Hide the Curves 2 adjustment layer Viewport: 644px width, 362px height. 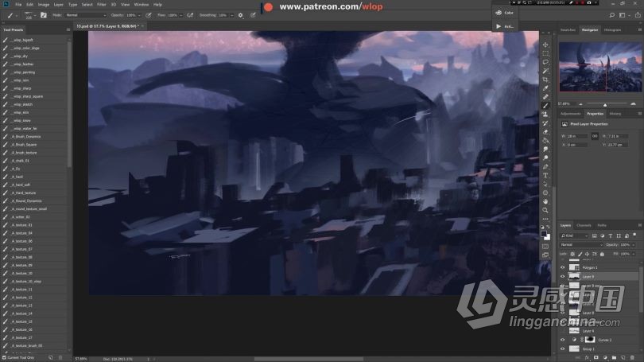(563, 340)
